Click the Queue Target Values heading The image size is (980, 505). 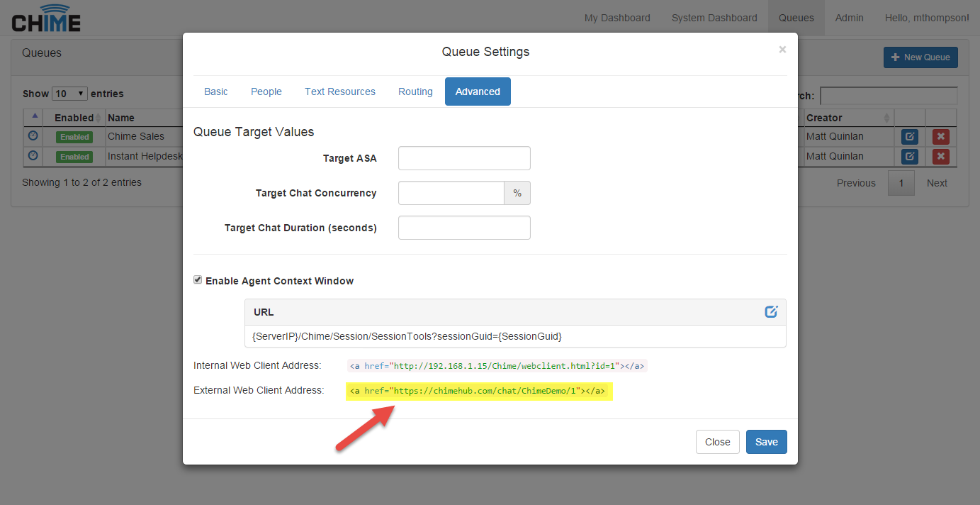(x=254, y=132)
